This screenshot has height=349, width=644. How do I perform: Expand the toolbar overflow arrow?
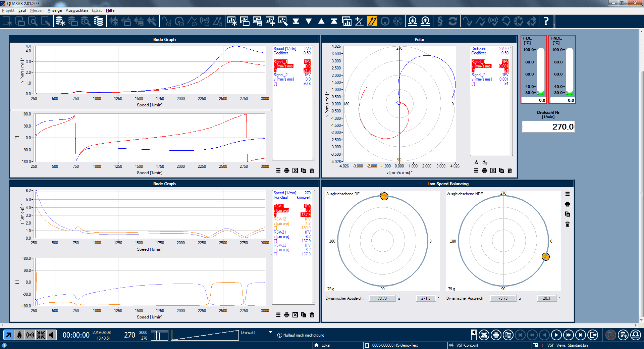554,25
